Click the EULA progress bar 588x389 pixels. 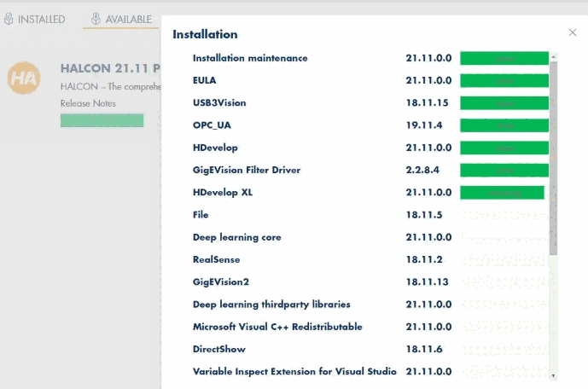(504, 80)
